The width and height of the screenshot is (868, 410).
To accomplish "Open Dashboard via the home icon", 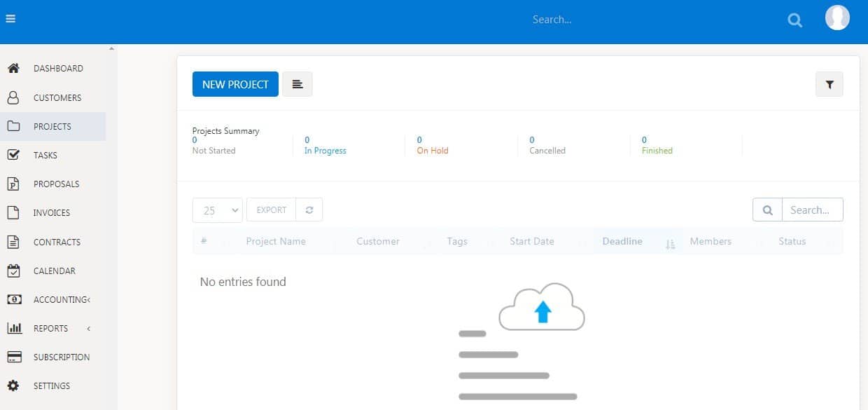I will pyautogui.click(x=13, y=69).
